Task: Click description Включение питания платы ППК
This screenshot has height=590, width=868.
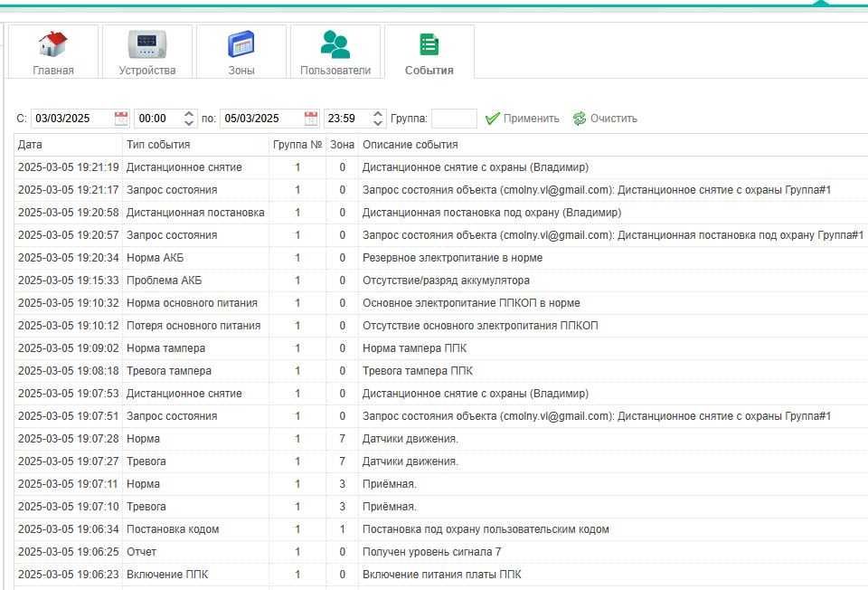Action: coord(442,575)
